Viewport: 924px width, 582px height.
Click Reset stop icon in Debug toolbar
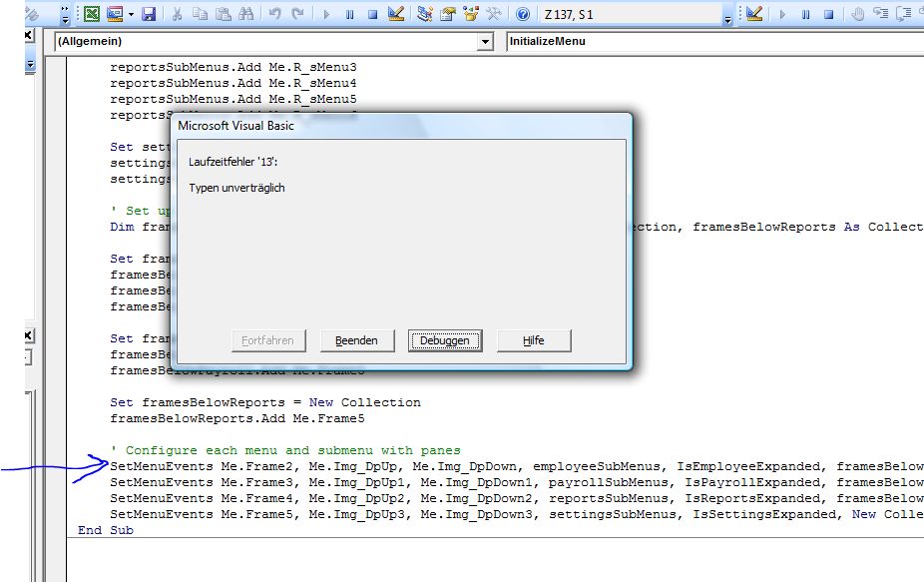828,14
